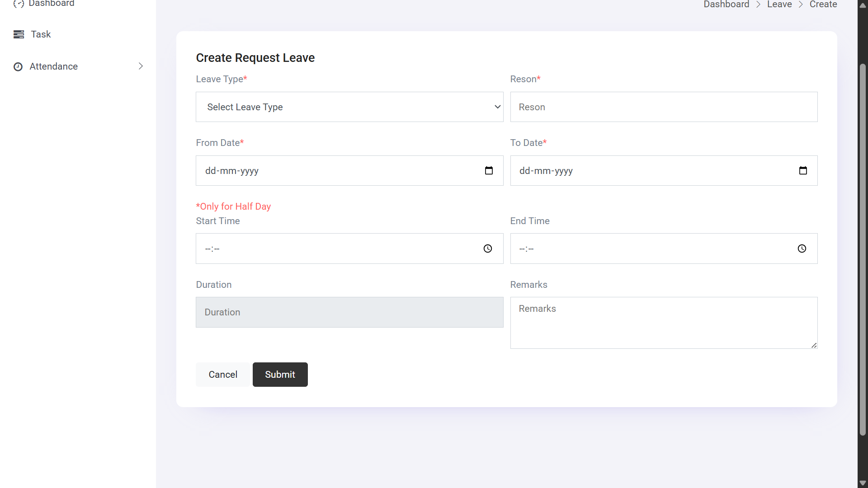Click the Task menu label in the sidebar
Image resolution: width=868 pixels, height=488 pixels.
coord(41,34)
